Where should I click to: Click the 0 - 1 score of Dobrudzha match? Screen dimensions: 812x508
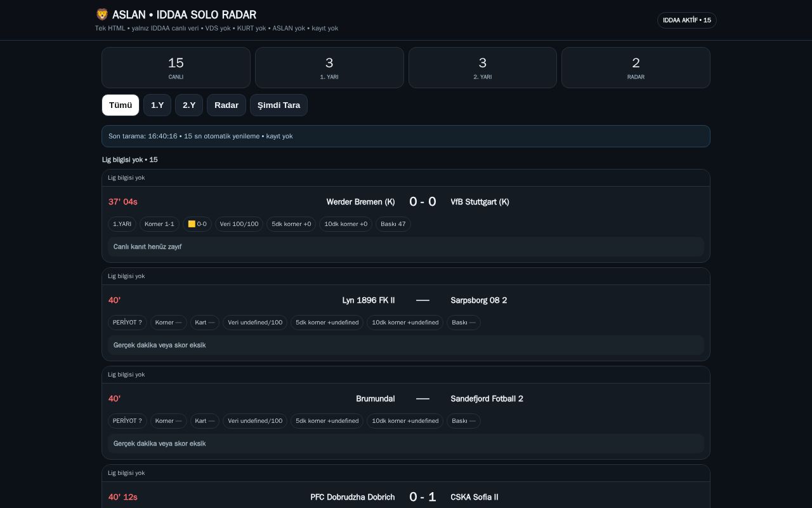coord(422,497)
